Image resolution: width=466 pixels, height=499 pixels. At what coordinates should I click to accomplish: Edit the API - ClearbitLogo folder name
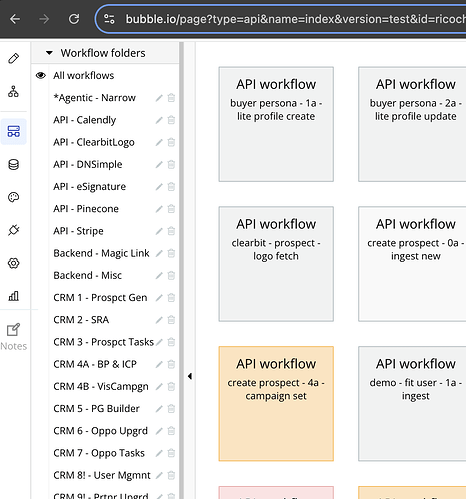click(159, 142)
